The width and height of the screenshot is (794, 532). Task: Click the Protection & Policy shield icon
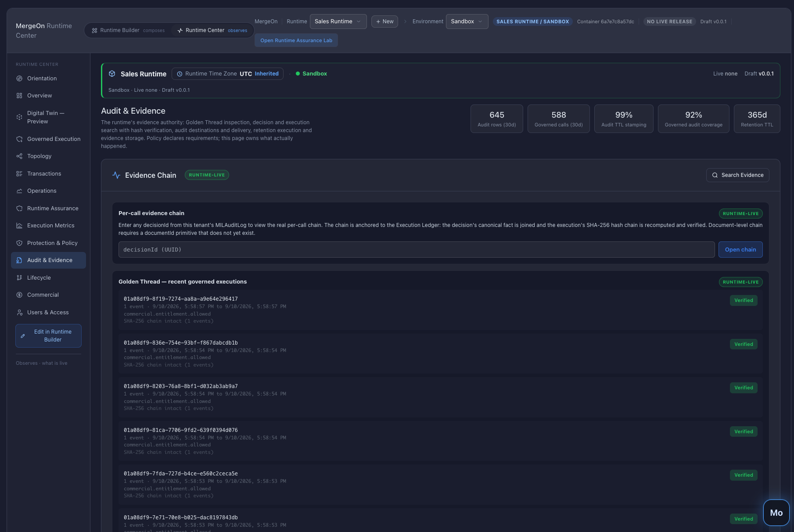(19, 243)
